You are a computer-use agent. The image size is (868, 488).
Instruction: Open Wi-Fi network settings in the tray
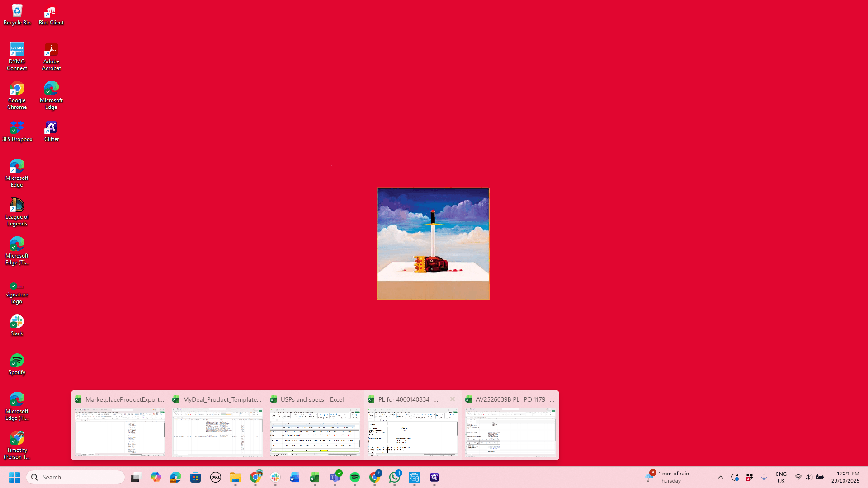[798, 477]
